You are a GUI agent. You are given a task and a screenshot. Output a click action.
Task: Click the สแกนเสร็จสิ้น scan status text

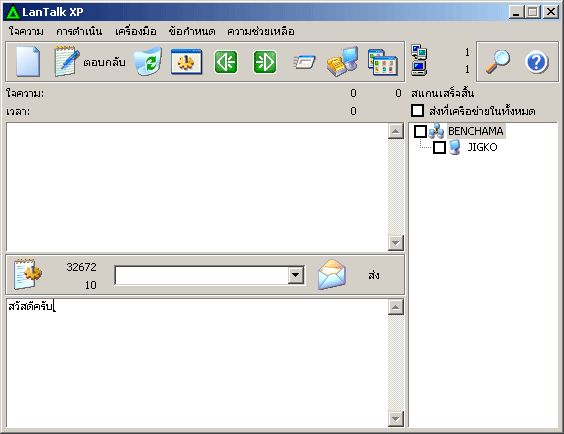point(443,93)
